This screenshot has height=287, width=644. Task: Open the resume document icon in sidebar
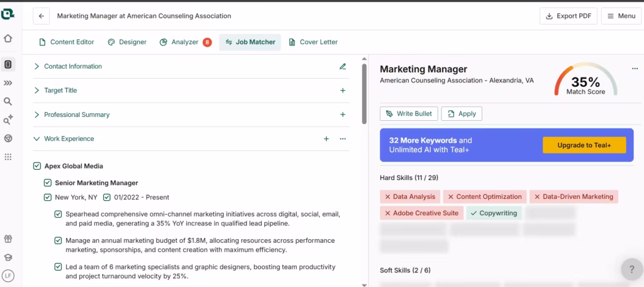tap(8, 64)
